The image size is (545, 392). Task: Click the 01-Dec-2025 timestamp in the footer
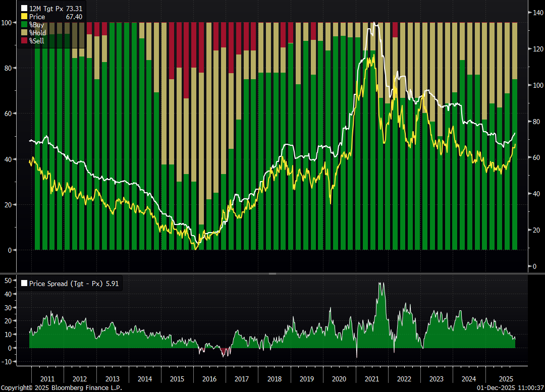click(x=495, y=388)
